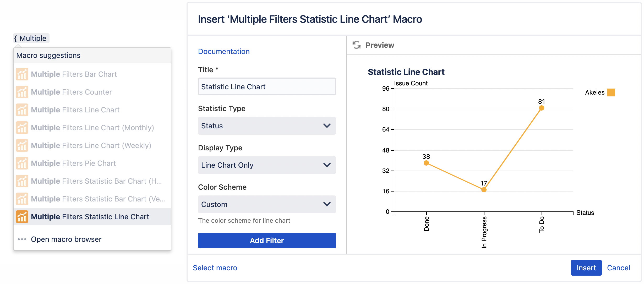Click inside the Title text field

pyautogui.click(x=266, y=86)
